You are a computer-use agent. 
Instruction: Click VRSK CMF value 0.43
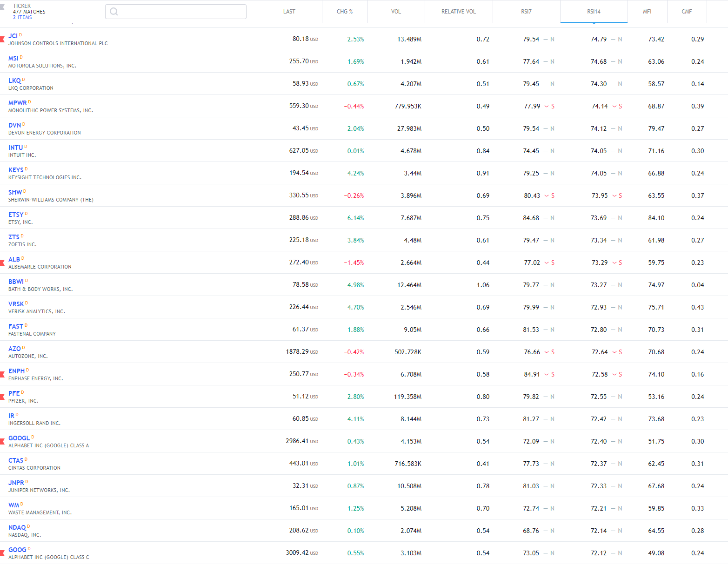697,307
